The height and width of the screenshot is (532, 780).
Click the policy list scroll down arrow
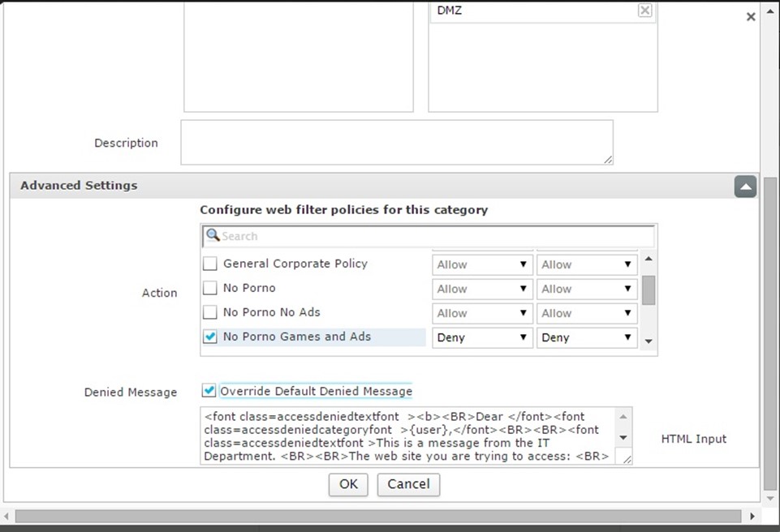(649, 341)
